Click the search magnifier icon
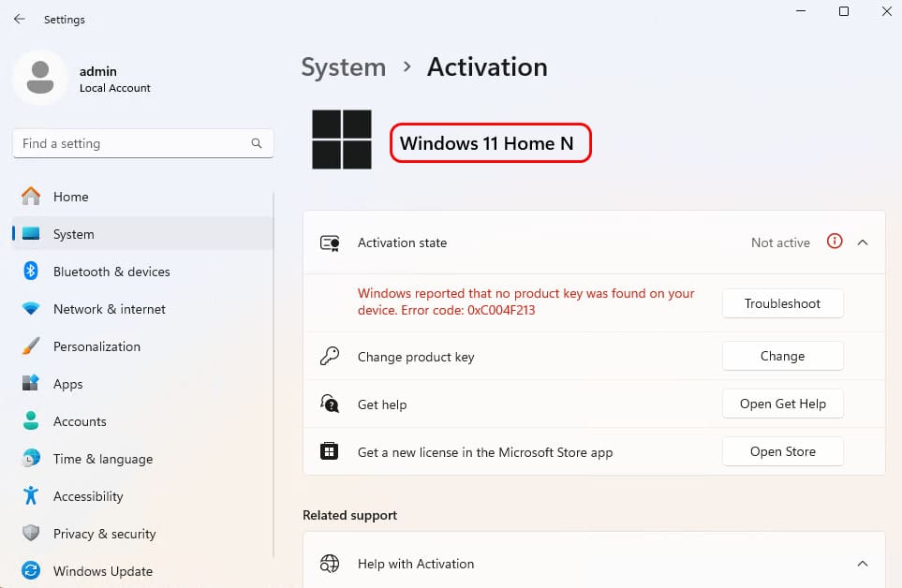The width and height of the screenshot is (902, 588). (257, 143)
